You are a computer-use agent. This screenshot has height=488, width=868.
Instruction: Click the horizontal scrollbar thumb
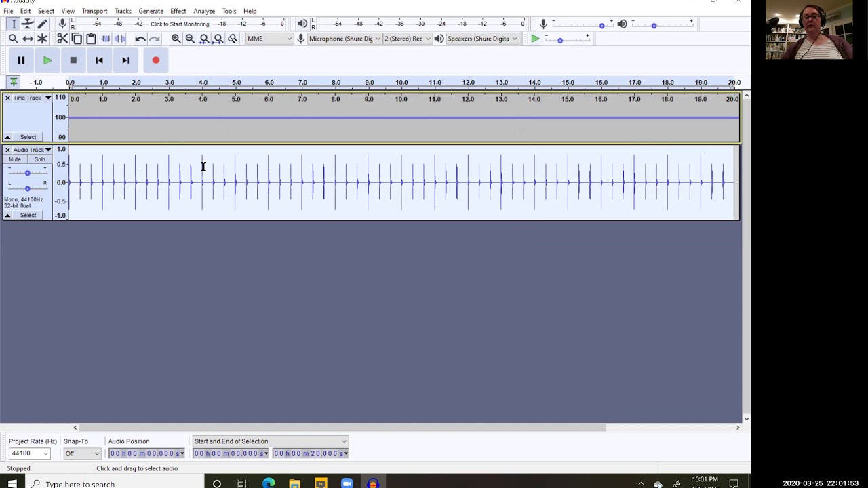[x=344, y=428]
